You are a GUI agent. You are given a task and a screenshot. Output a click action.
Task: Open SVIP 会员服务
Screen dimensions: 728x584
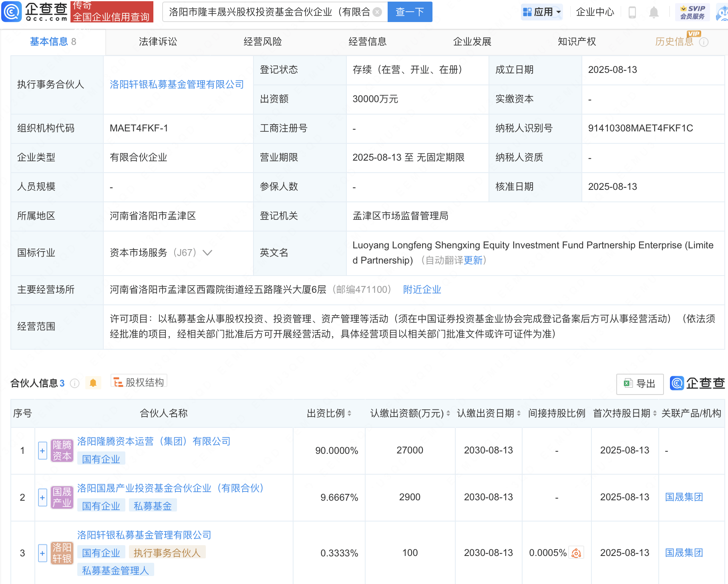[x=692, y=12]
